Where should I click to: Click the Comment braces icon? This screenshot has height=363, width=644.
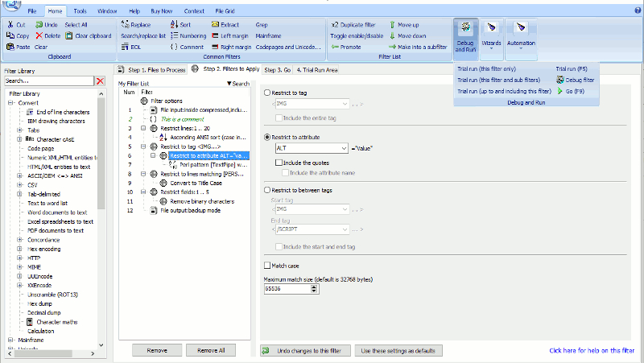(x=174, y=47)
